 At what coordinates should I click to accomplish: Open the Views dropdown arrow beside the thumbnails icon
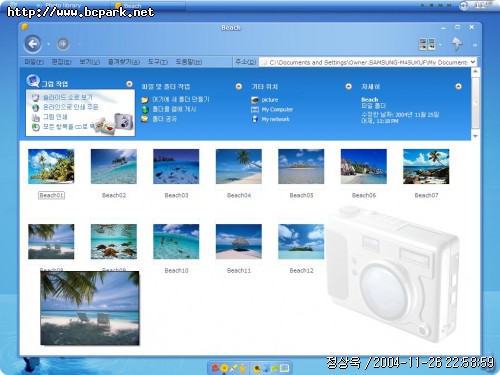tap(440, 44)
